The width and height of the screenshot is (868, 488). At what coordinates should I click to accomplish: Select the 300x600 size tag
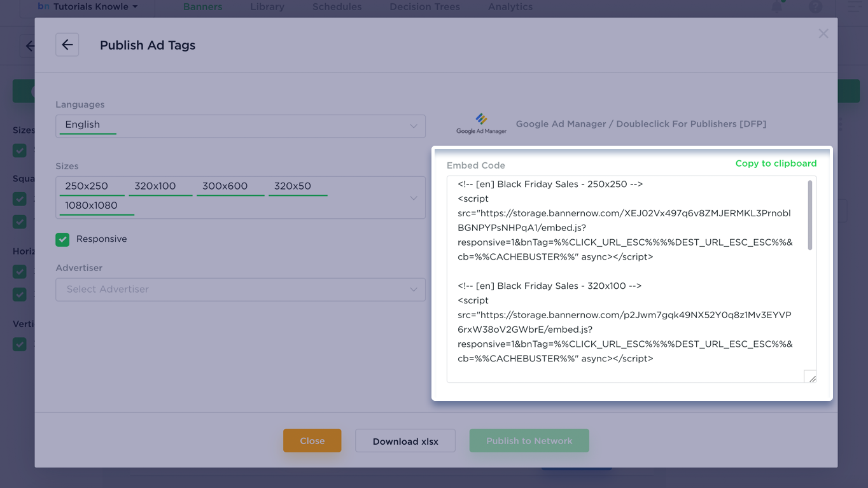pyautogui.click(x=230, y=186)
